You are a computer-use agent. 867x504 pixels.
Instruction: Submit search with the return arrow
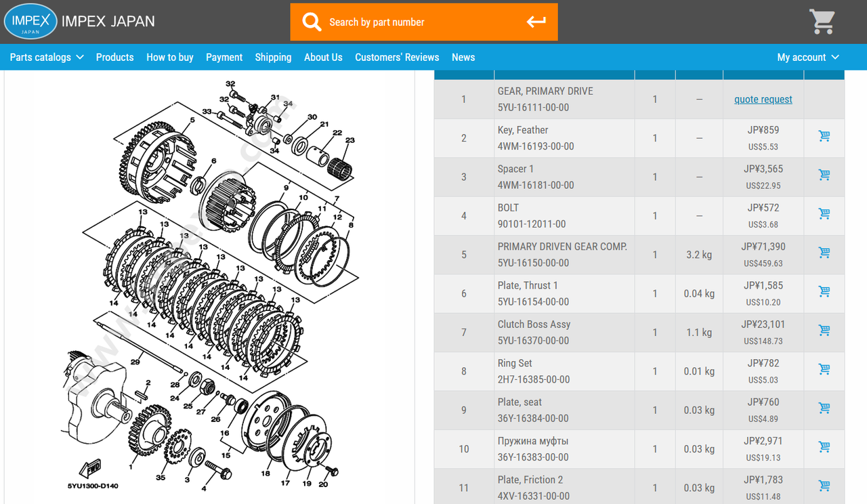pyautogui.click(x=536, y=22)
